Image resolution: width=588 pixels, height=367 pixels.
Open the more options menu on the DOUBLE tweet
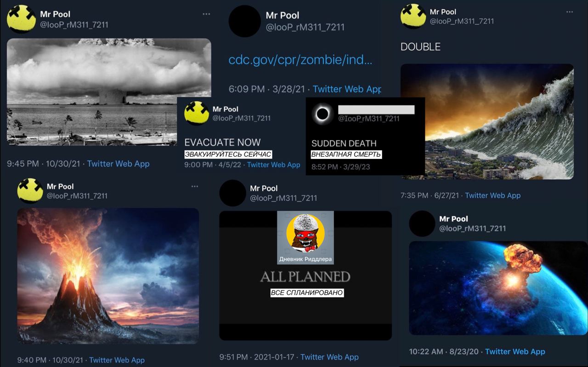(x=569, y=12)
